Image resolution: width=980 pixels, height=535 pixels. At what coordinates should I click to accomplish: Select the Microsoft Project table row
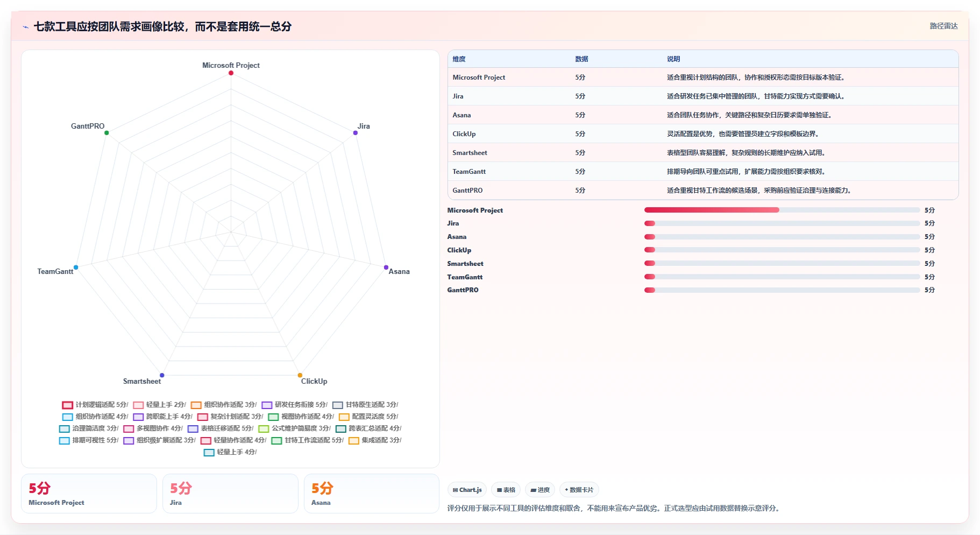703,78
